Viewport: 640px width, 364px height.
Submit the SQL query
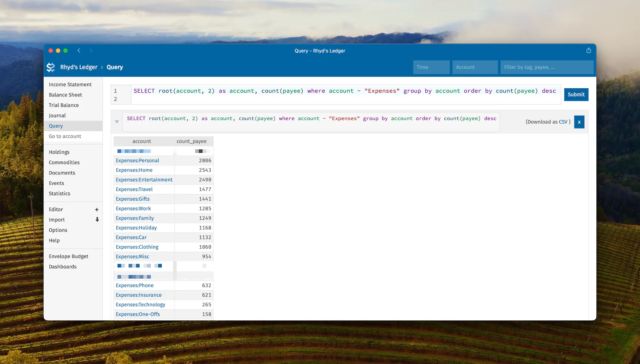click(576, 94)
